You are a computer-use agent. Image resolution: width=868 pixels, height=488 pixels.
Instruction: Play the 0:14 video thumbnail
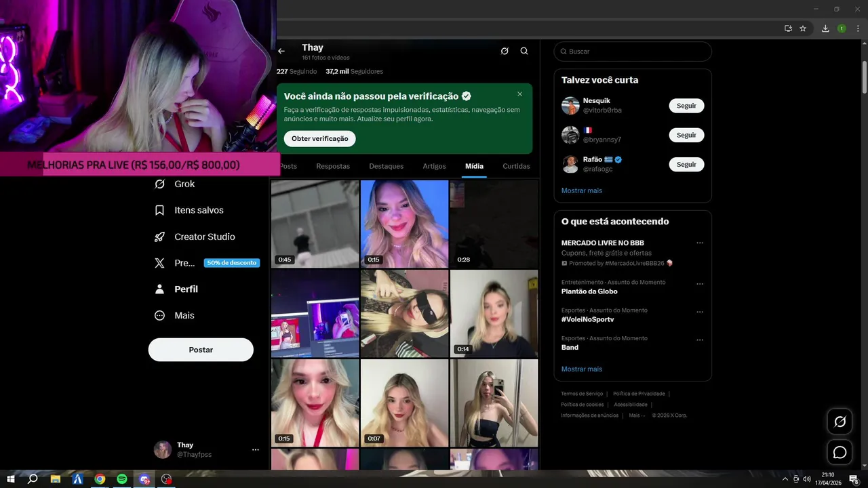point(494,313)
